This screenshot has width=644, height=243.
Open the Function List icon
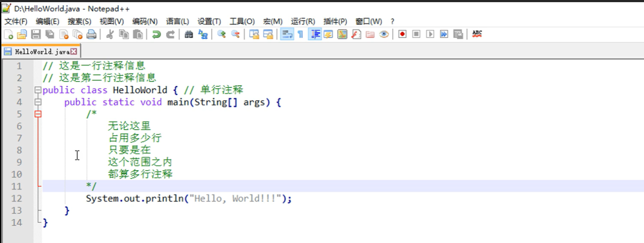(356, 34)
